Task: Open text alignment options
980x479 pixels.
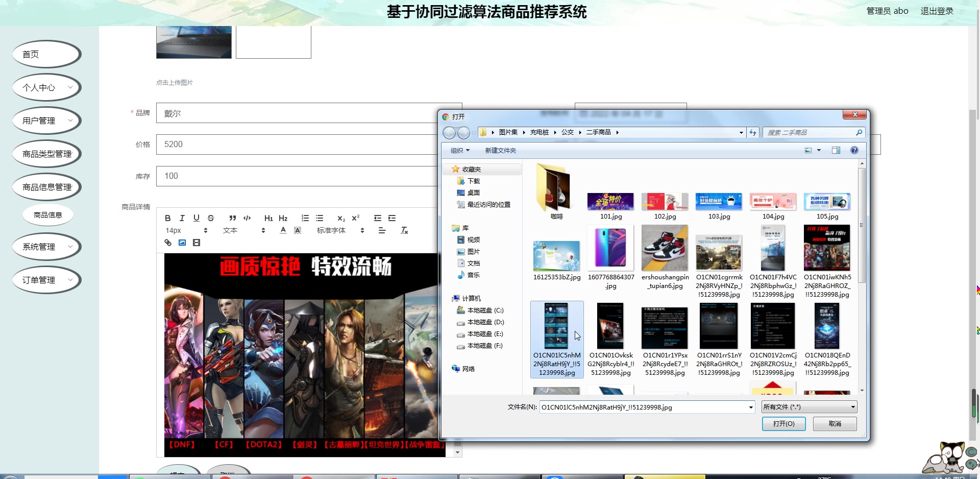Action: [382, 230]
